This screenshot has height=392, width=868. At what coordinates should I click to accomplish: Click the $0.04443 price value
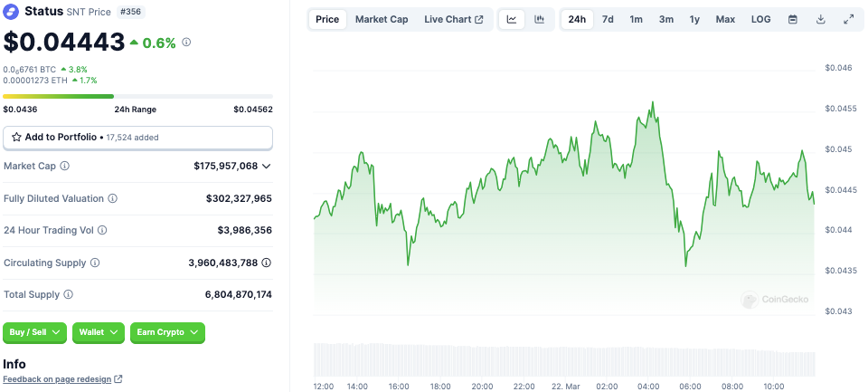pos(63,43)
